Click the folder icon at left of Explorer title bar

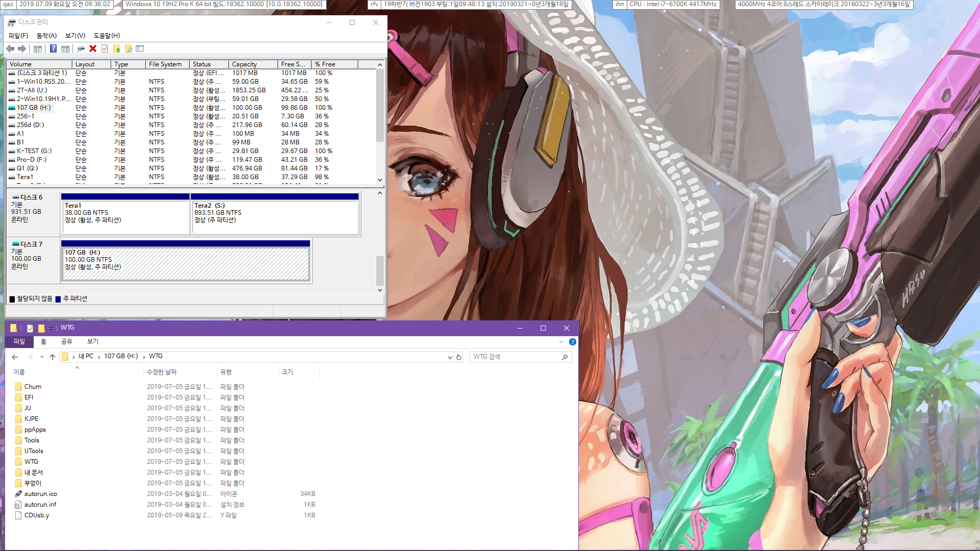click(13, 328)
